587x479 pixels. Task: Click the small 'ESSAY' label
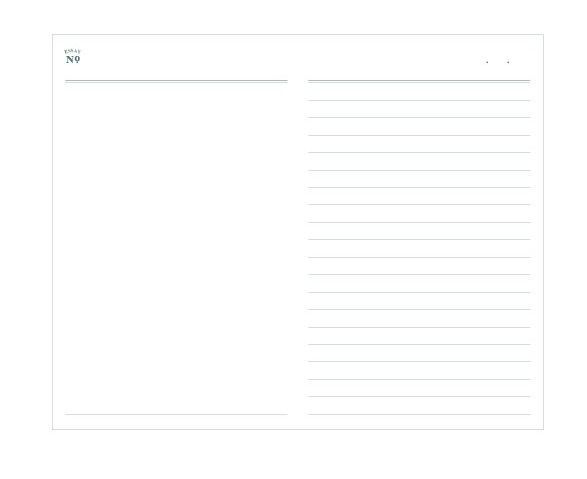pos(73,51)
